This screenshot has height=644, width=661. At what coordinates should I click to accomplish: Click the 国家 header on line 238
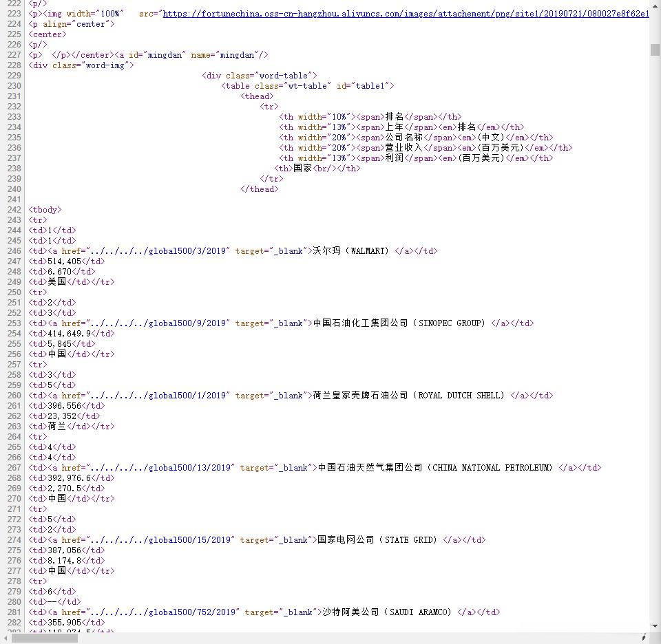pyautogui.click(x=302, y=169)
